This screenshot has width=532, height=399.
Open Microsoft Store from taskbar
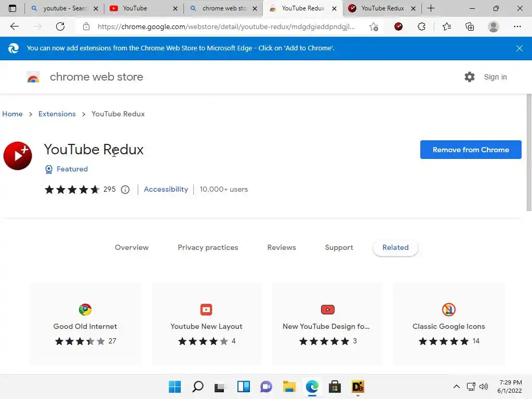click(x=335, y=387)
